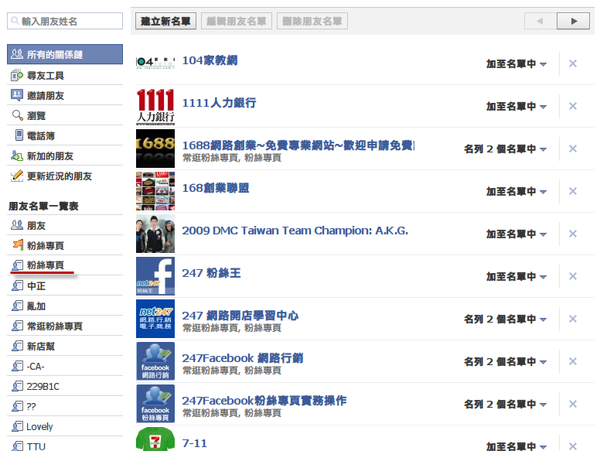Open 2009 DMC Taiwan Team Champion link
The height and width of the screenshot is (451, 600).
point(295,231)
